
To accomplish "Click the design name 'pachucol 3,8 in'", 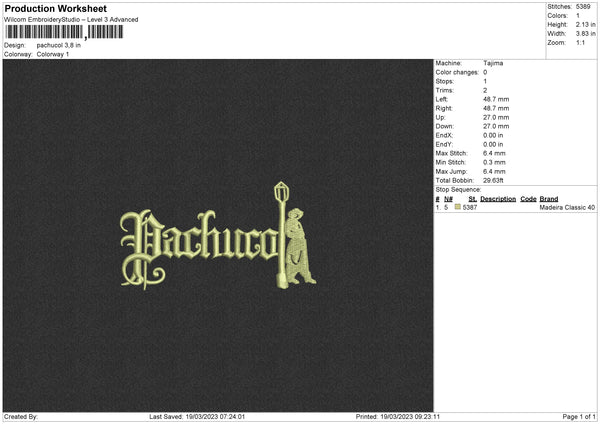I will [x=59, y=45].
